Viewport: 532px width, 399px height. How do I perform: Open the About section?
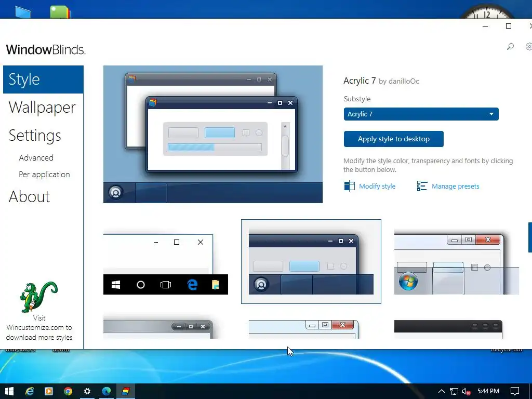pos(29,196)
